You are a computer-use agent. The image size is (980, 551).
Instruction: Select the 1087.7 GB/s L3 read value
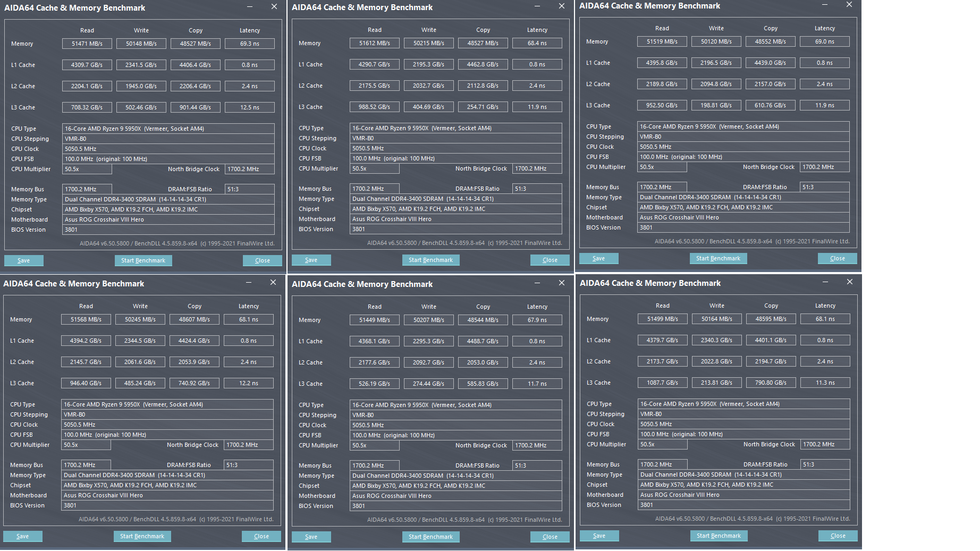click(x=663, y=383)
